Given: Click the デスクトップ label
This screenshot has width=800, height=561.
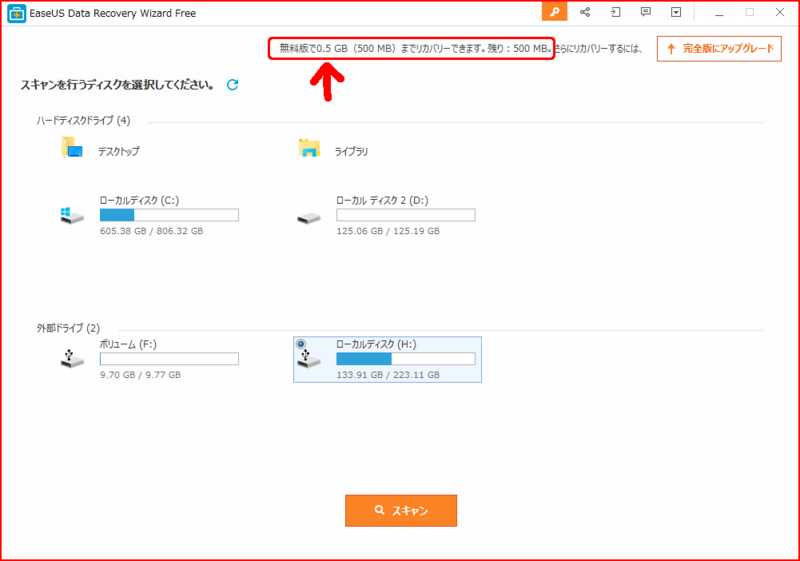Looking at the screenshot, I should (118, 151).
